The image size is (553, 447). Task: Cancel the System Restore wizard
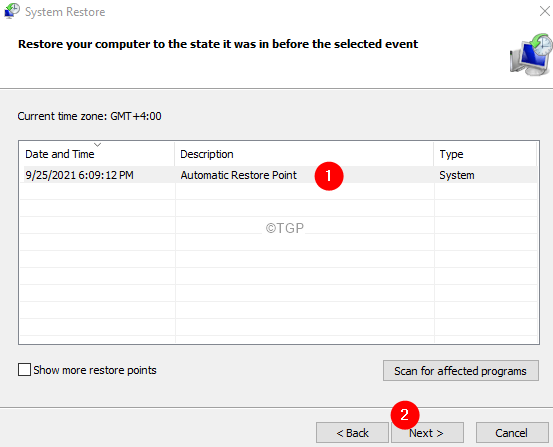coord(512,433)
